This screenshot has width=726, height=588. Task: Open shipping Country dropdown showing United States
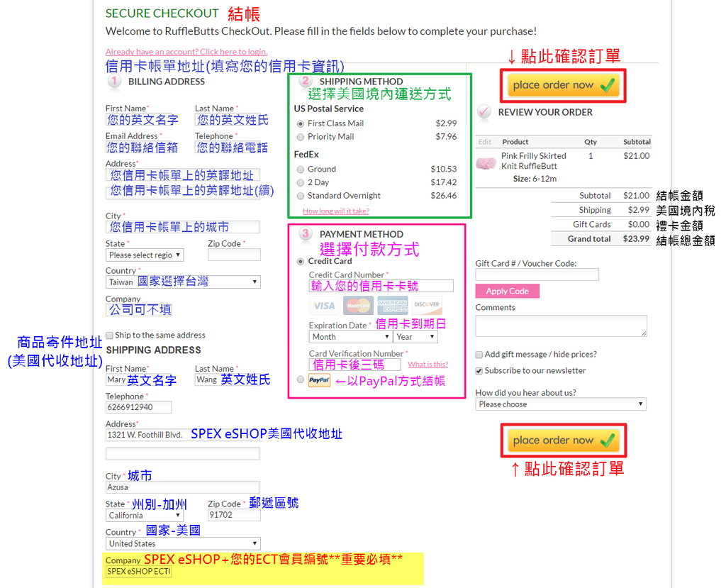[183, 543]
